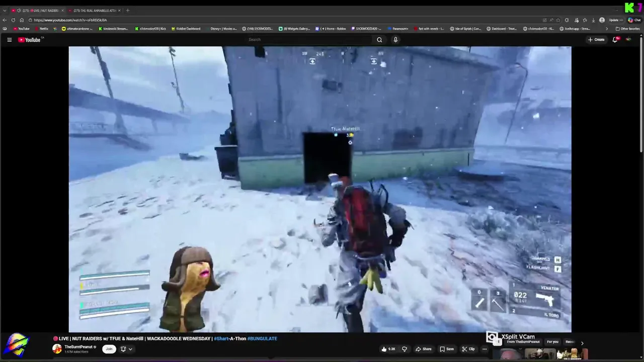This screenshot has height=362, width=644.
Task: Open YouTube bookmark in favorites bar
Action: click(x=21, y=29)
